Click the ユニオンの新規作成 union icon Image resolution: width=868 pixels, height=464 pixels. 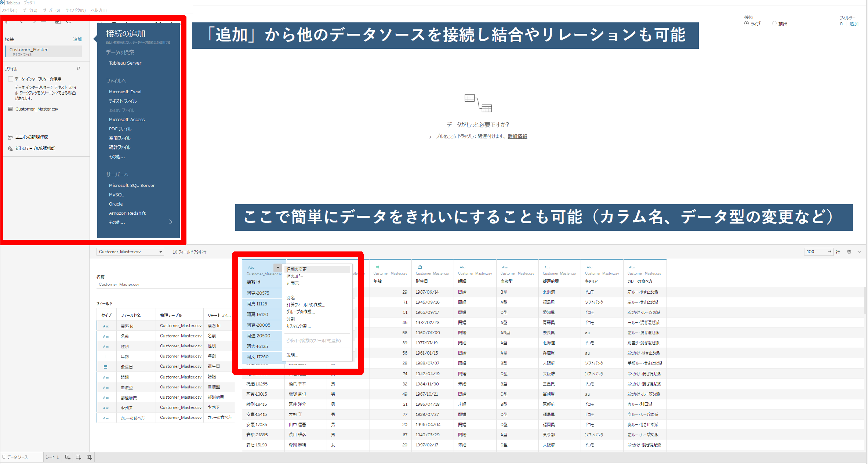(10, 137)
